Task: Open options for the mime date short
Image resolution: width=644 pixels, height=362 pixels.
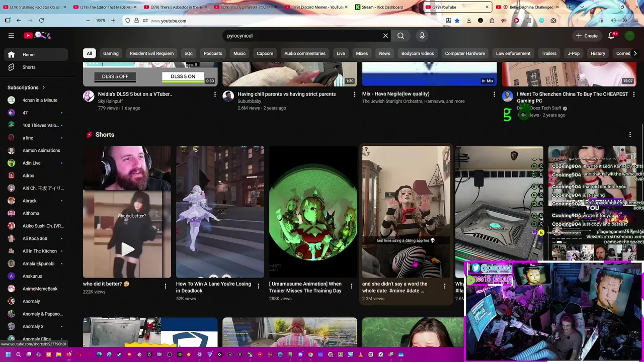Action: pyautogui.click(x=444, y=286)
